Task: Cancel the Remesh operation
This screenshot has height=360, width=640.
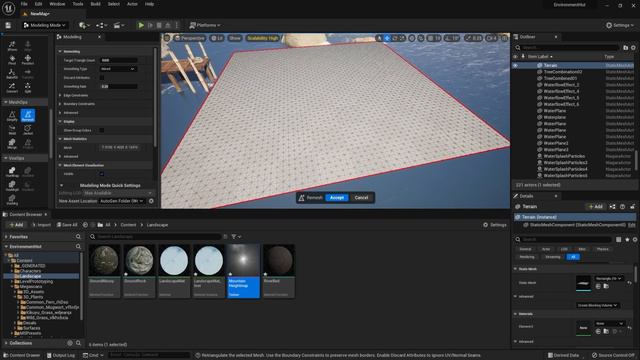Action: pyautogui.click(x=361, y=198)
